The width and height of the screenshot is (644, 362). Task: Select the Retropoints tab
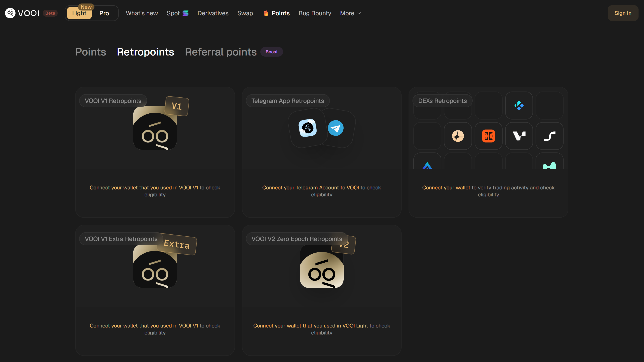(x=146, y=52)
